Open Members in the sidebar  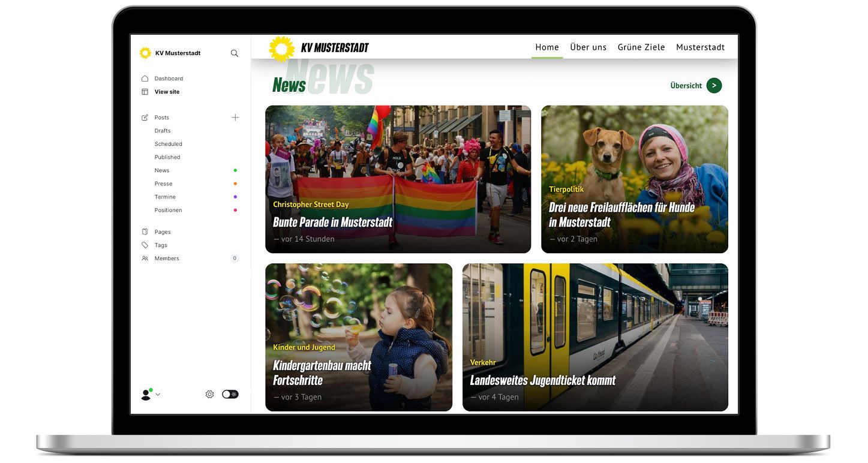(167, 258)
